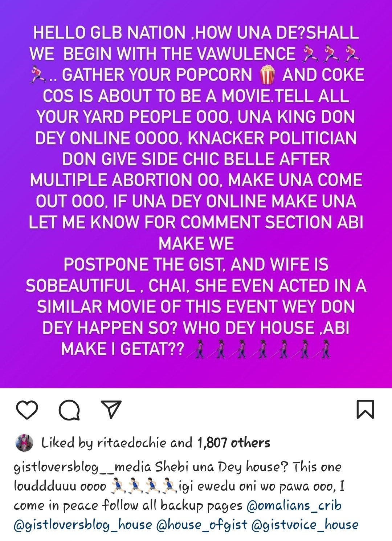Tap the 'Liked by' text line
The width and height of the screenshot is (392, 541).
click(156, 443)
